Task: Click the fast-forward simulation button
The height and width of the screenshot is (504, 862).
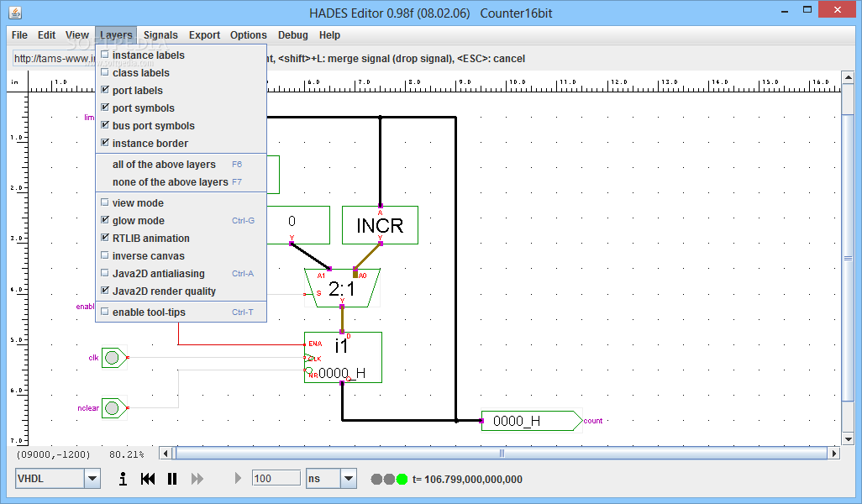Action: click(x=197, y=479)
